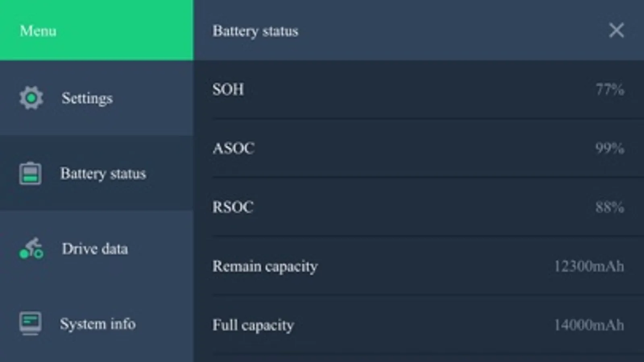This screenshot has width=644, height=362.
Task: Open the Settings menu item
Action: pos(87,98)
